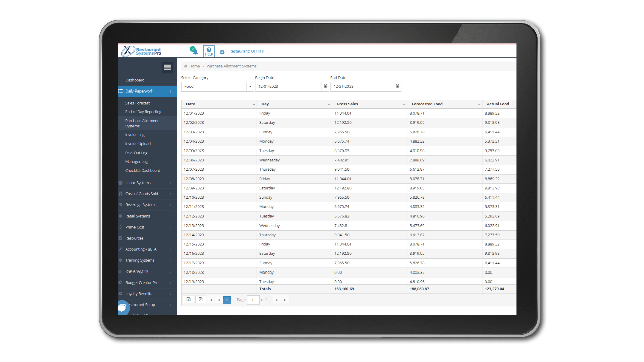Open the Date column filter menu

tap(254, 104)
